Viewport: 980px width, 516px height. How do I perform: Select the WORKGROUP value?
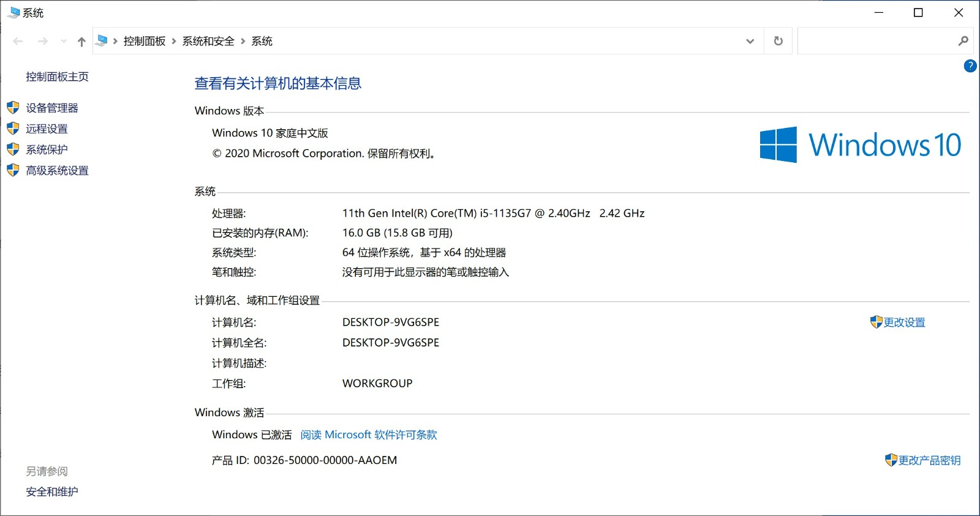[x=377, y=383]
